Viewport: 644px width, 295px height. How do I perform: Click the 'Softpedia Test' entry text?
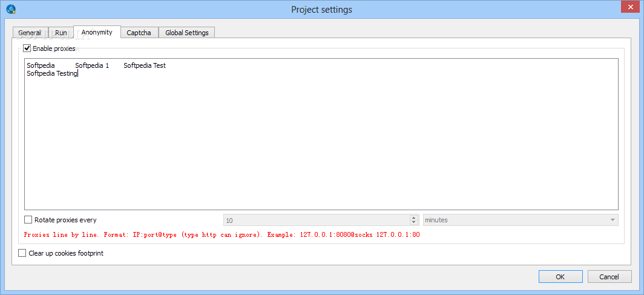[x=145, y=65]
